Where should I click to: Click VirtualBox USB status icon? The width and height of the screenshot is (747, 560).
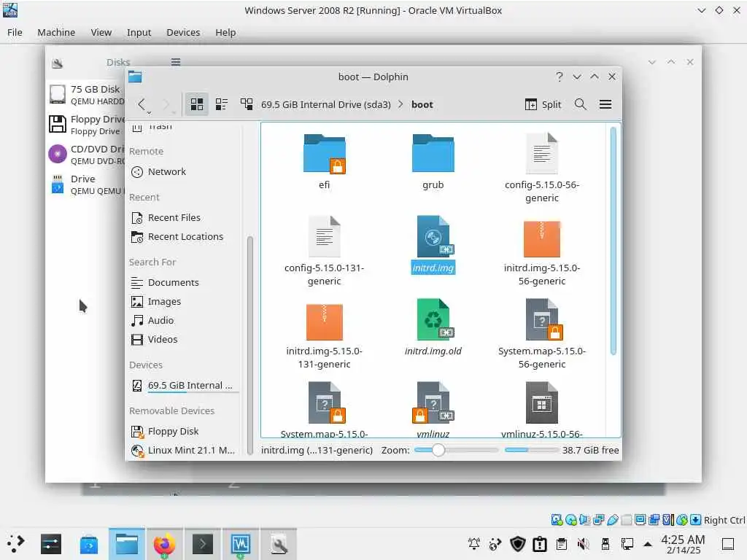(613, 520)
